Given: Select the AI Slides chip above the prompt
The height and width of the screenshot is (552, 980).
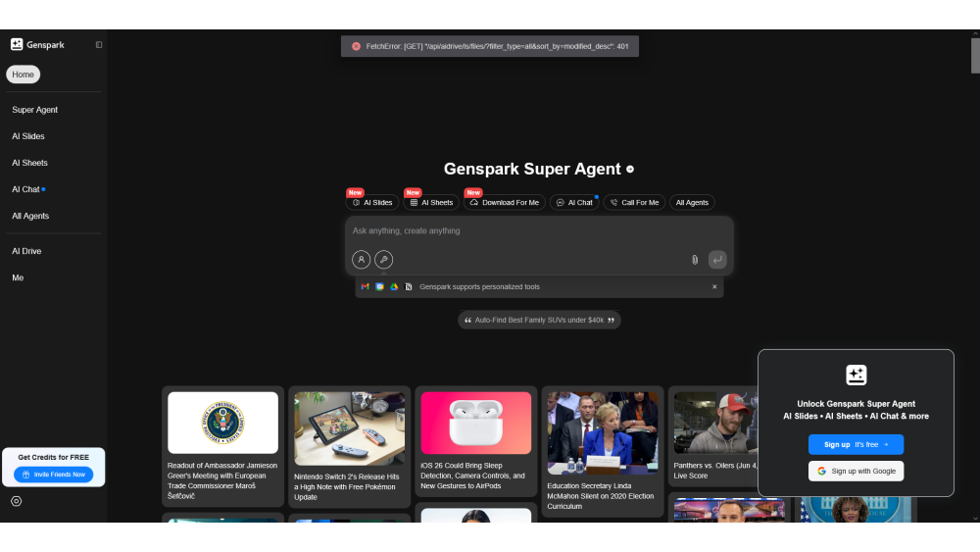Looking at the screenshot, I should pyautogui.click(x=372, y=203).
